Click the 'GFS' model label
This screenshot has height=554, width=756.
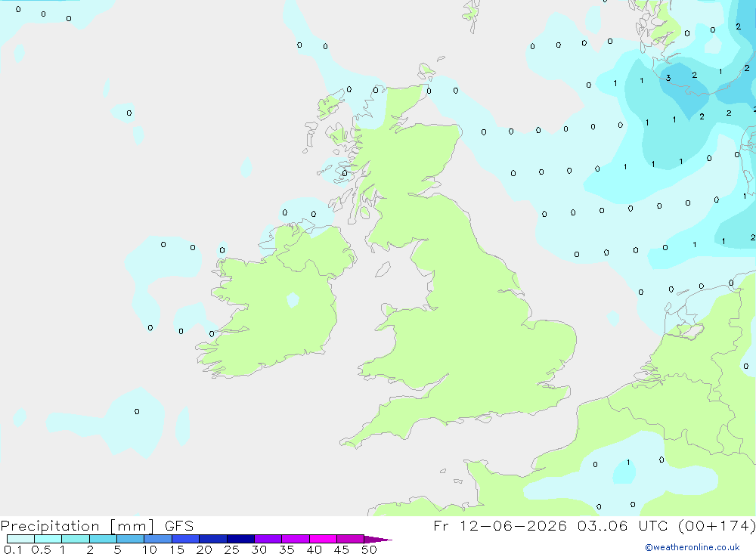(179, 525)
